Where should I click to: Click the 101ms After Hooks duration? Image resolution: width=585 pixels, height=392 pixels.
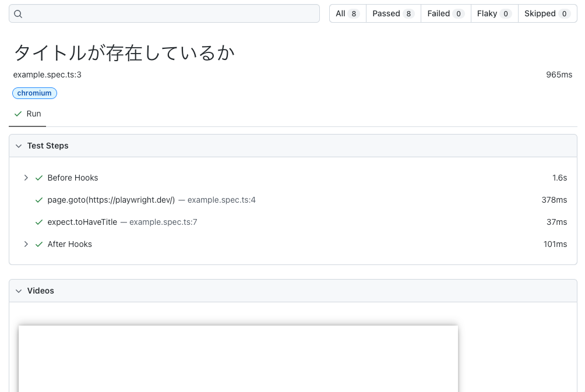pyautogui.click(x=555, y=244)
